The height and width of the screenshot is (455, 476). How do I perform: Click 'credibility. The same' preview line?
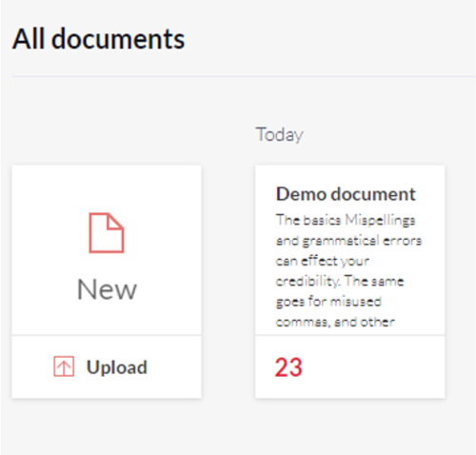[x=340, y=282]
